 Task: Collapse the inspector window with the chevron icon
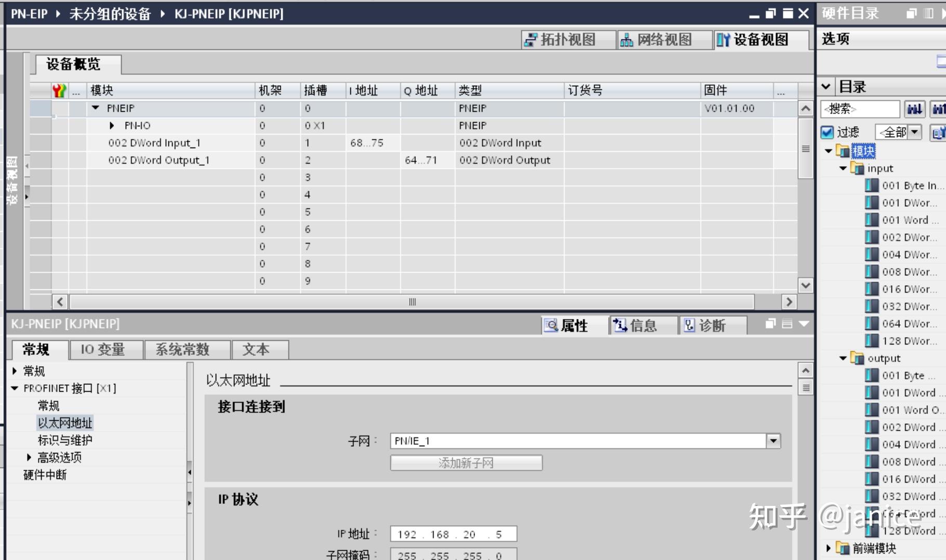(804, 324)
